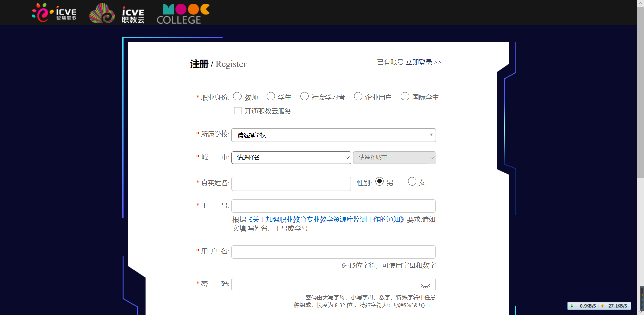Click the ICVE 职教云 logo
This screenshot has height=315, width=644.
(x=117, y=13)
